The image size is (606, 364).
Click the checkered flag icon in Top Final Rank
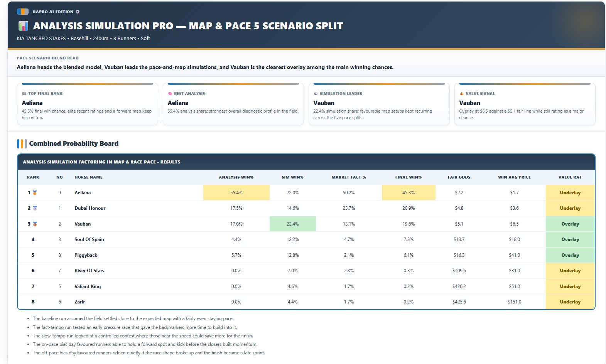(24, 94)
